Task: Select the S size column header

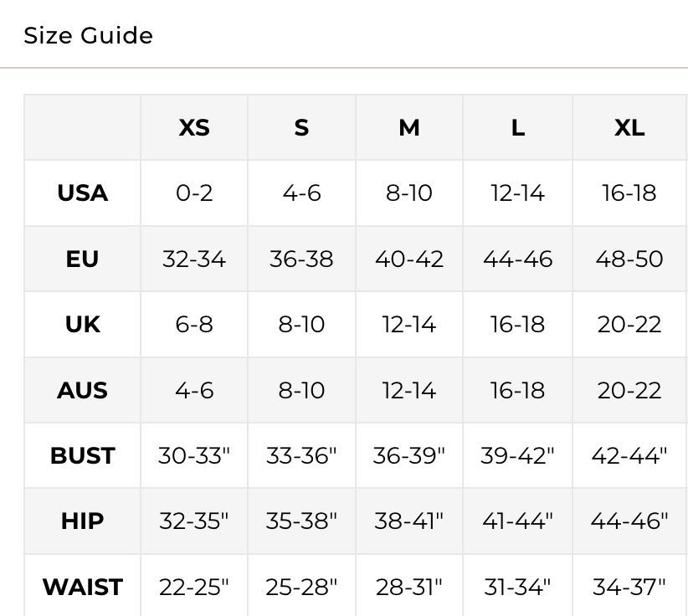Action: pyautogui.click(x=301, y=128)
